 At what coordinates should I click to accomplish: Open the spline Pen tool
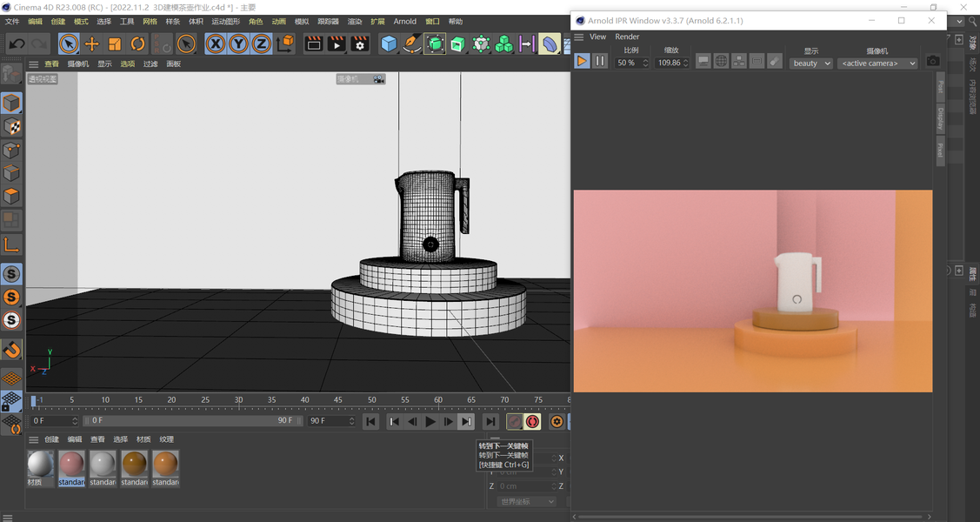[x=412, y=43]
